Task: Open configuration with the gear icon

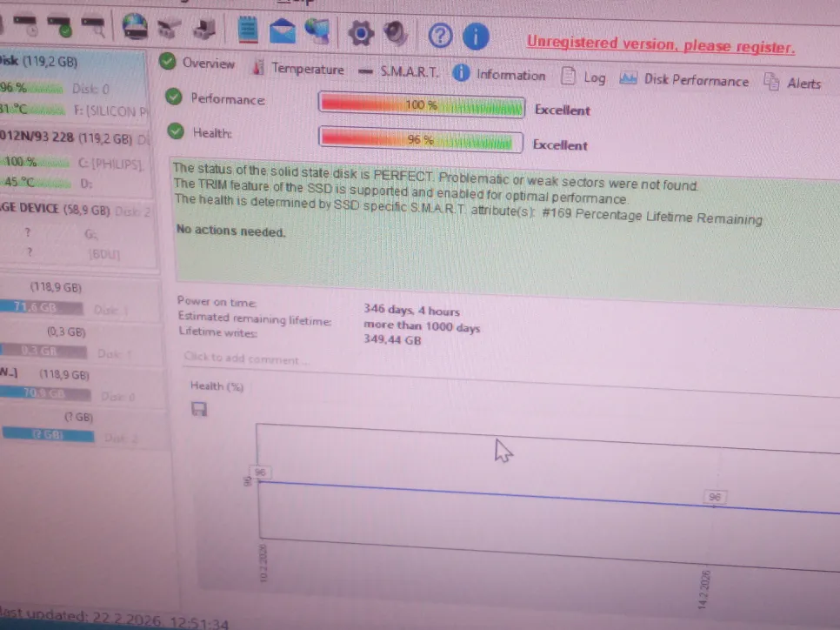Action: click(360, 34)
